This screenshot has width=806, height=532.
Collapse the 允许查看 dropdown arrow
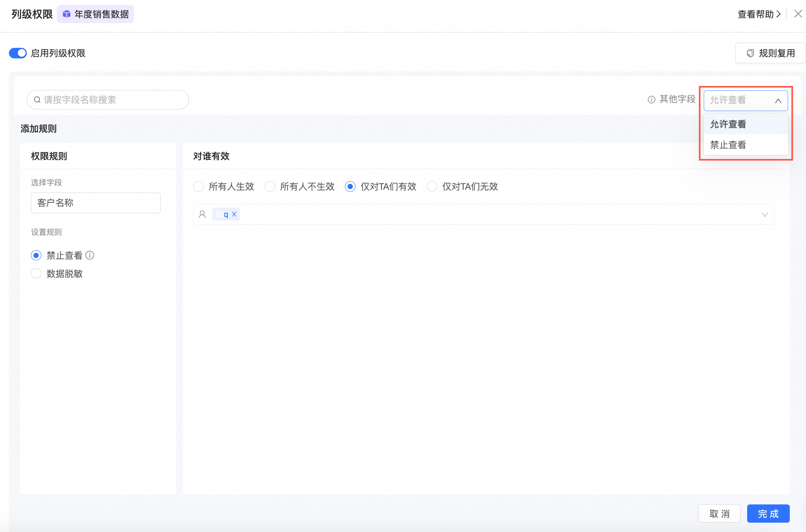[x=778, y=101]
